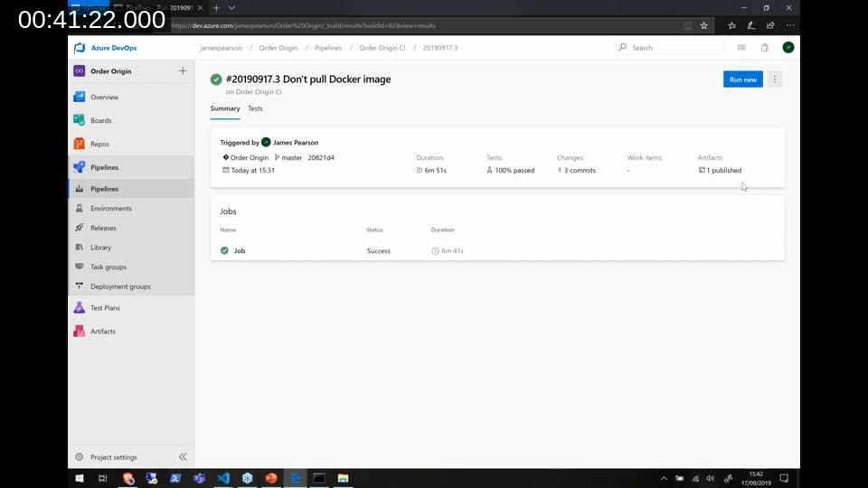Open Microsoft Teams from taskbar

click(x=200, y=478)
